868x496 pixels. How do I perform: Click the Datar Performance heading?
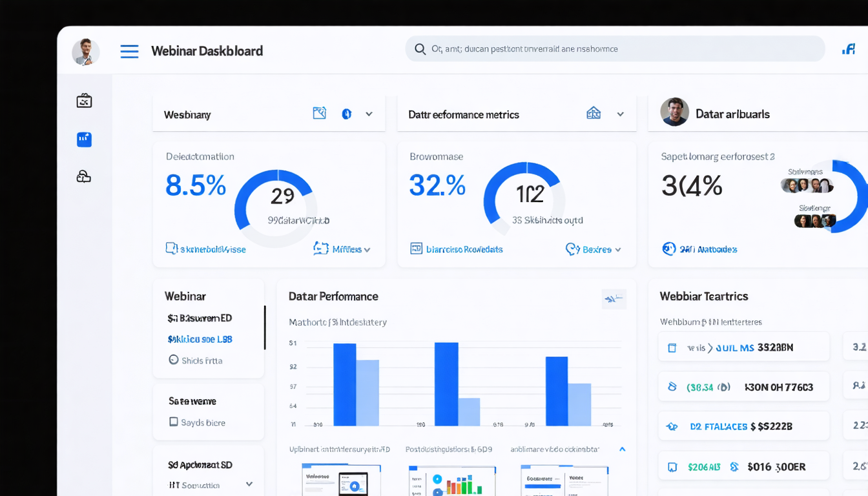pyautogui.click(x=333, y=296)
